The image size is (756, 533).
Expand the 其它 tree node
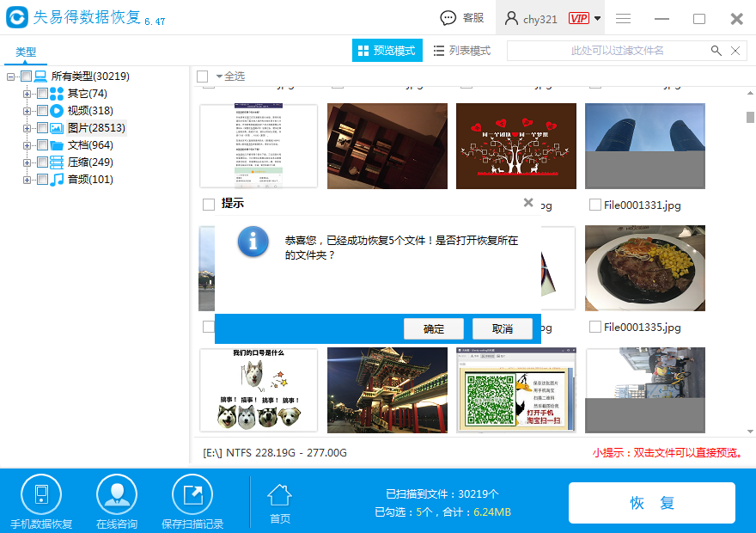pos(27,94)
